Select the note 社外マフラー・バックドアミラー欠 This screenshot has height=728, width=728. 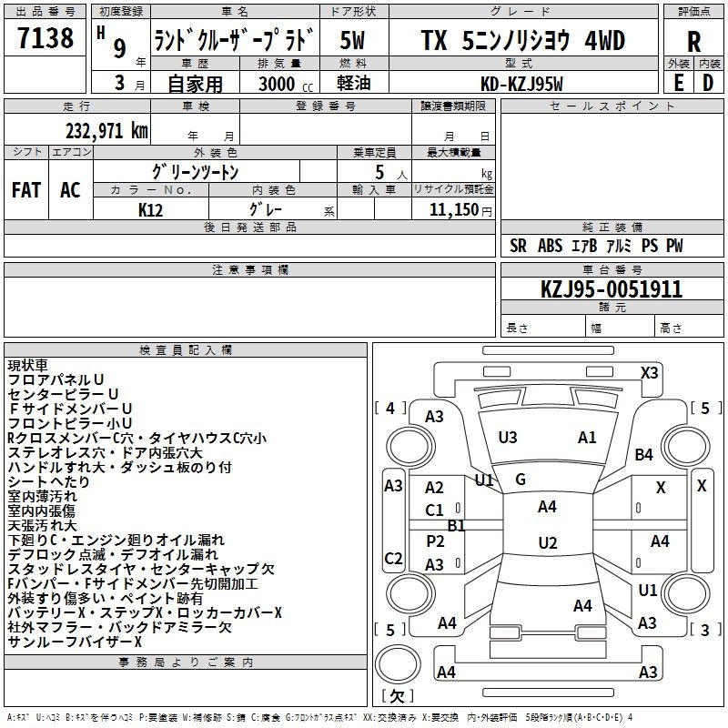click(x=119, y=627)
